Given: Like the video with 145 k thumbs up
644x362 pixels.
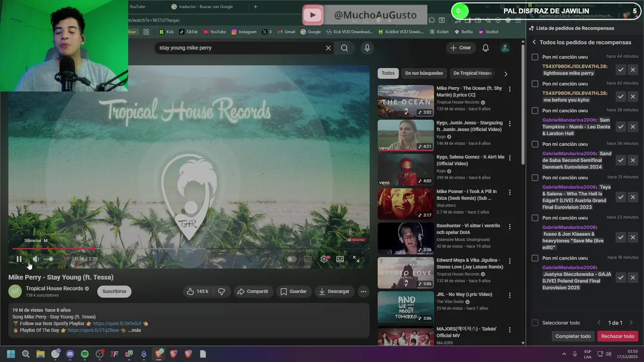Looking at the screenshot, I should 198,291.
